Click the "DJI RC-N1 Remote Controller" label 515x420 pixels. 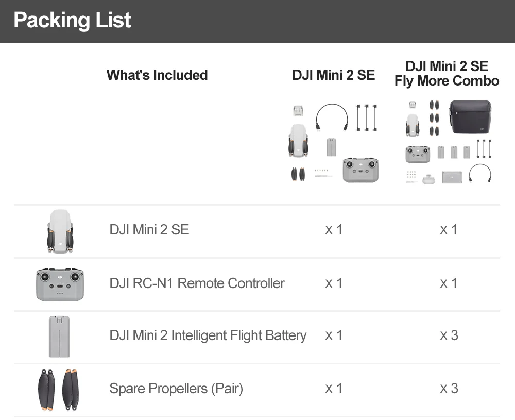197,283
